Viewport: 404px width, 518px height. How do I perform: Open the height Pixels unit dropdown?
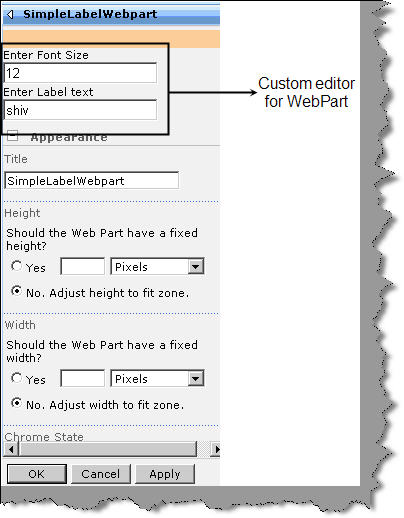[157, 266]
